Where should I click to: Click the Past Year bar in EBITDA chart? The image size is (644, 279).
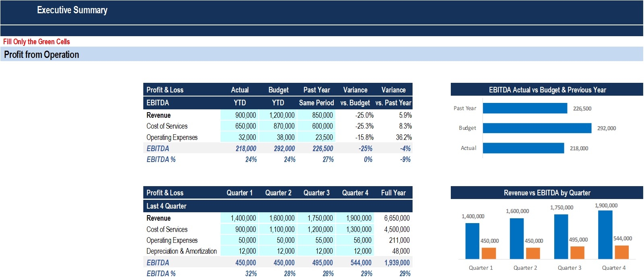[524, 108]
